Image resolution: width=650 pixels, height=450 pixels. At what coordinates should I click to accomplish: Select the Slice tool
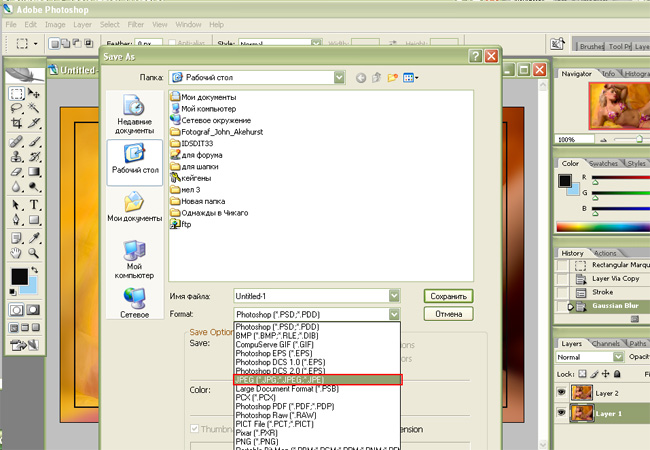pos(34,123)
